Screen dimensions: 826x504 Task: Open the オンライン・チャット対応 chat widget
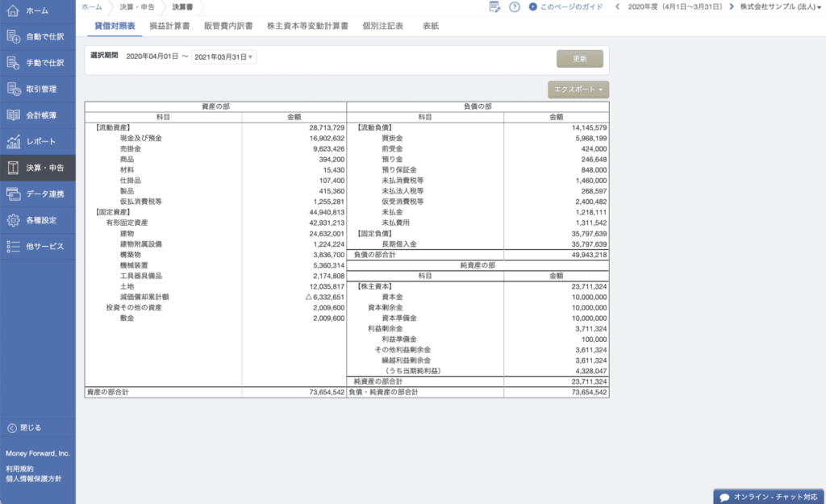768,497
